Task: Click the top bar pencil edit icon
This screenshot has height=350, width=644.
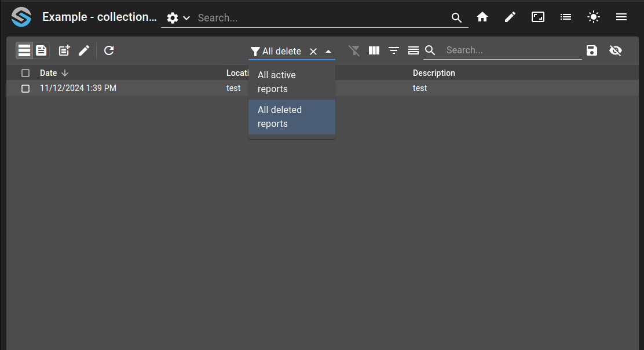Action: [510, 17]
